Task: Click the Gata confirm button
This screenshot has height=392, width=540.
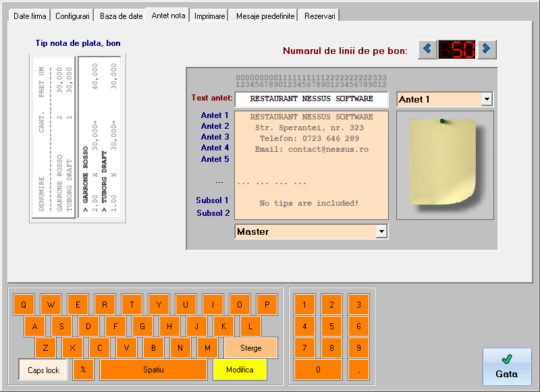Action: (507, 366)
